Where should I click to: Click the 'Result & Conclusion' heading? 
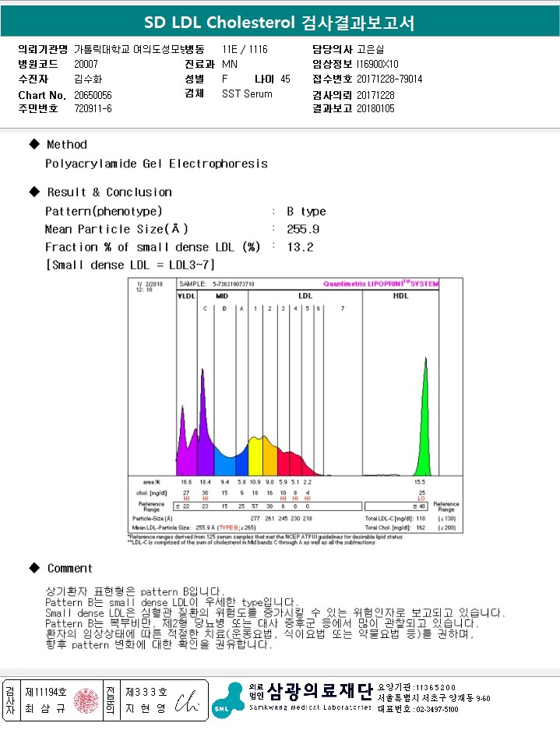pyautogui.click(x=110, y=192)
